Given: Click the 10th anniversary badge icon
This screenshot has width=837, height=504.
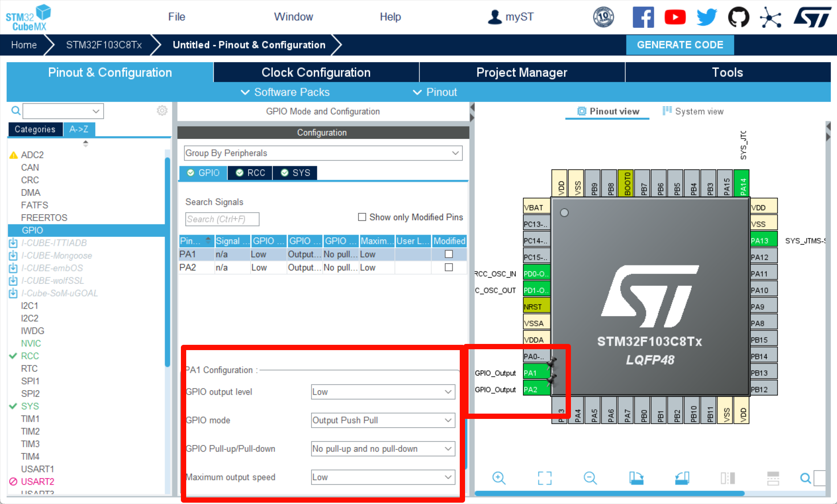Looking at the screenshot, I should [x=603, y=17].
